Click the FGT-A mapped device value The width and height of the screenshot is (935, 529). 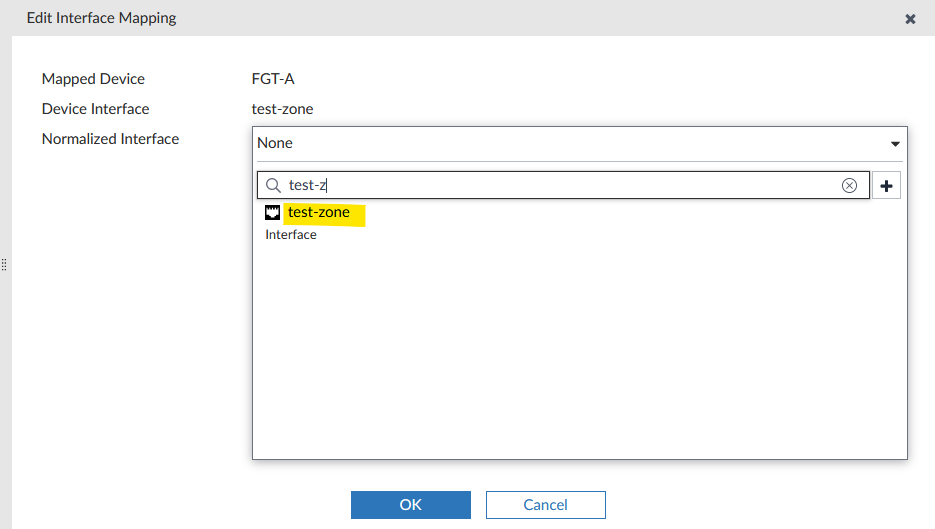(273, 79)
